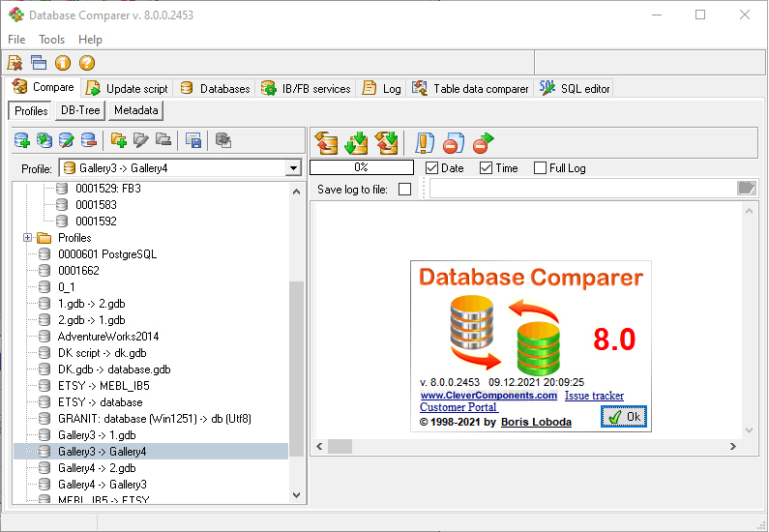This screenshot has width=769, height=532.
Task: Click the Profiles folder icon in tree
Action: tap(44, 238)
